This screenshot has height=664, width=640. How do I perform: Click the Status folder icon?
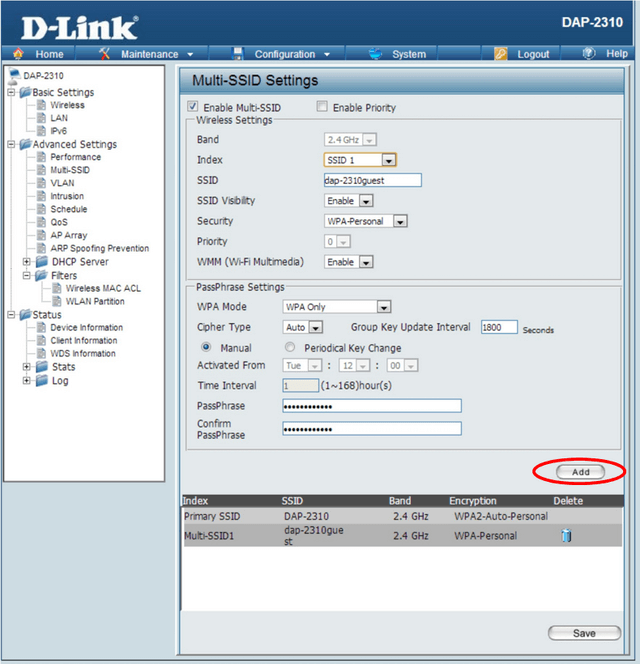click(25, 315)
